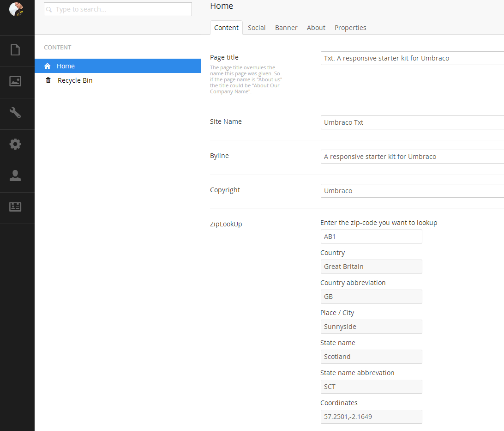
Task: Open the Members section ID card icon
Action: coord(15,207)
